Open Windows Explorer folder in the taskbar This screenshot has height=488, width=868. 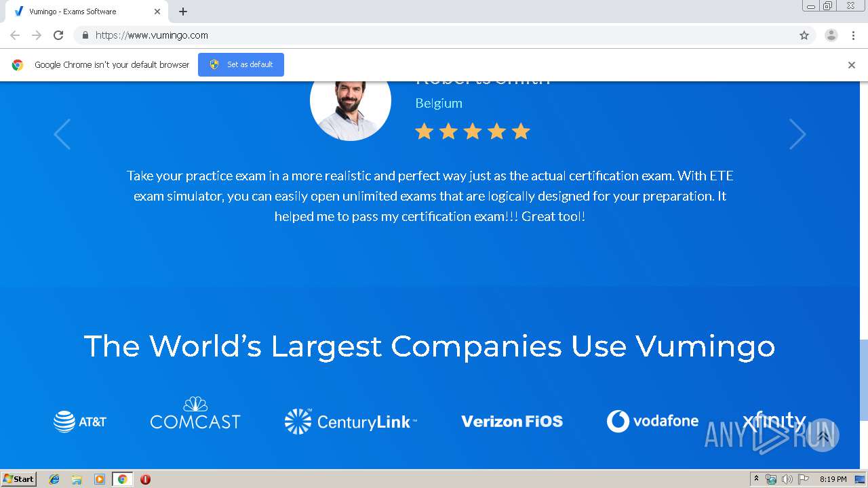point(77,479)
